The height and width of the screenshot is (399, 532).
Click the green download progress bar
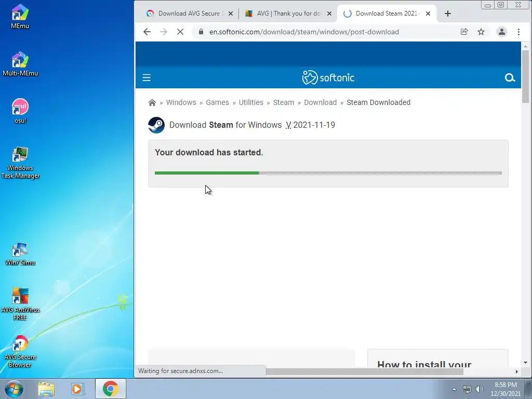[x=207, y=173]
